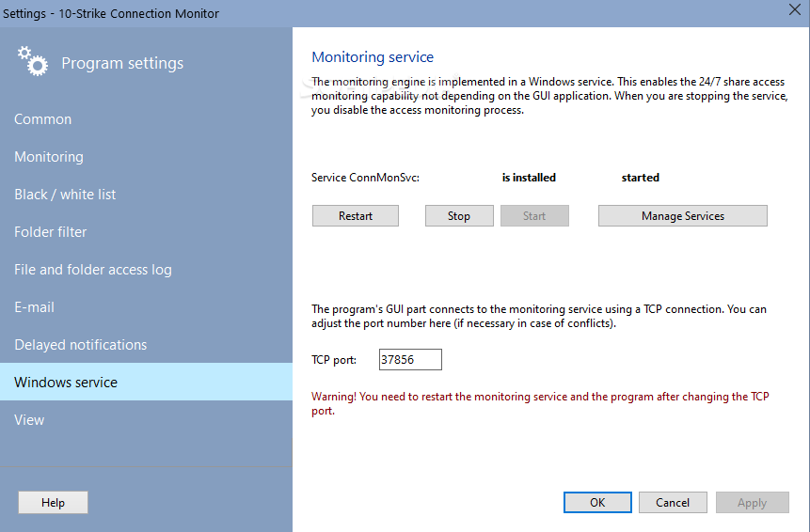The image size is (810, 532).
Task: Click the 'Program settings' title text
Action: [122, 63]
